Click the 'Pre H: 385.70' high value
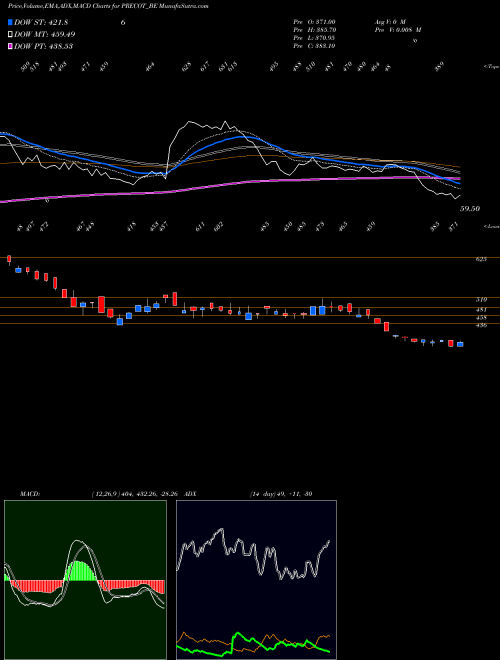The image size is (500, 660). 314,30
